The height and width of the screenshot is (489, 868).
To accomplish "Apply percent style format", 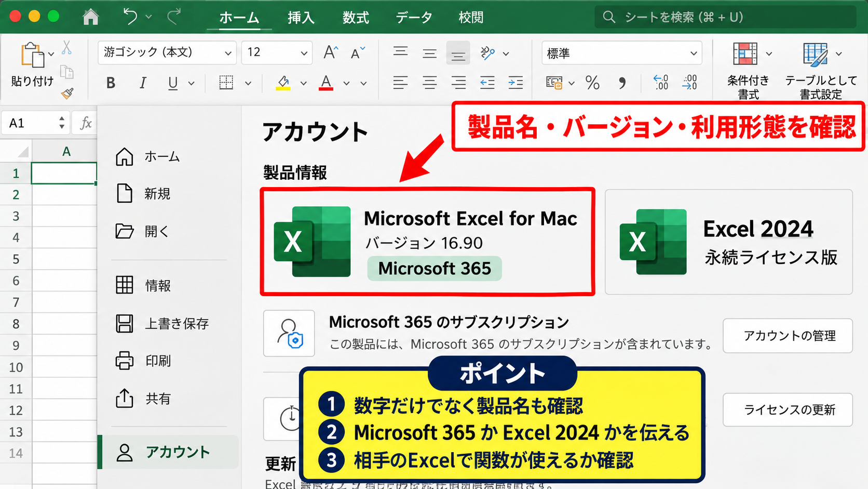I will point(592,83).
